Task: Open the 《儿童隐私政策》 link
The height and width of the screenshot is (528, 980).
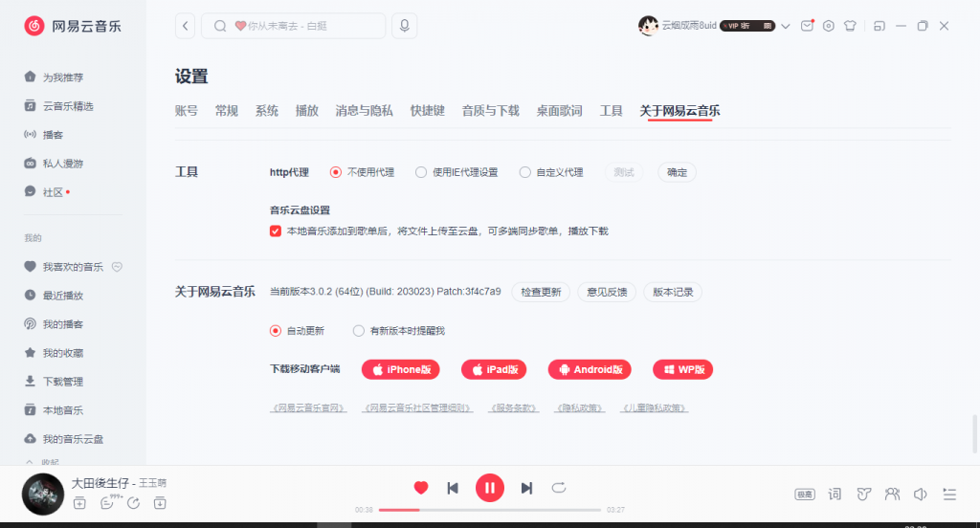Action: click(655, 408)
